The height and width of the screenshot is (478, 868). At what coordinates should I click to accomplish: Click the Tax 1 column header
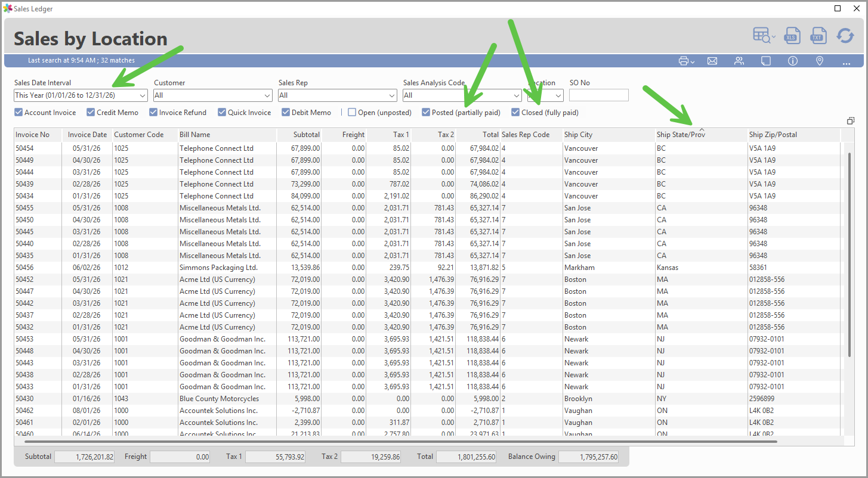coord(389,135)
